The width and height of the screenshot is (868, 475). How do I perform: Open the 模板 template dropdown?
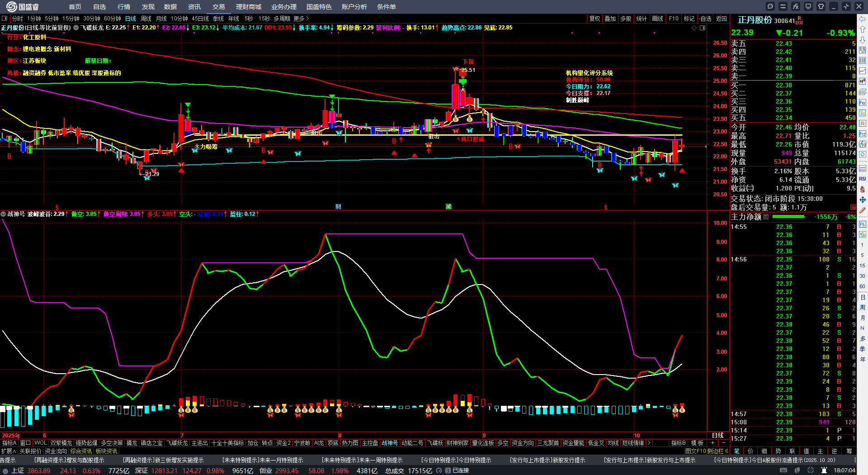pos(698,443)
